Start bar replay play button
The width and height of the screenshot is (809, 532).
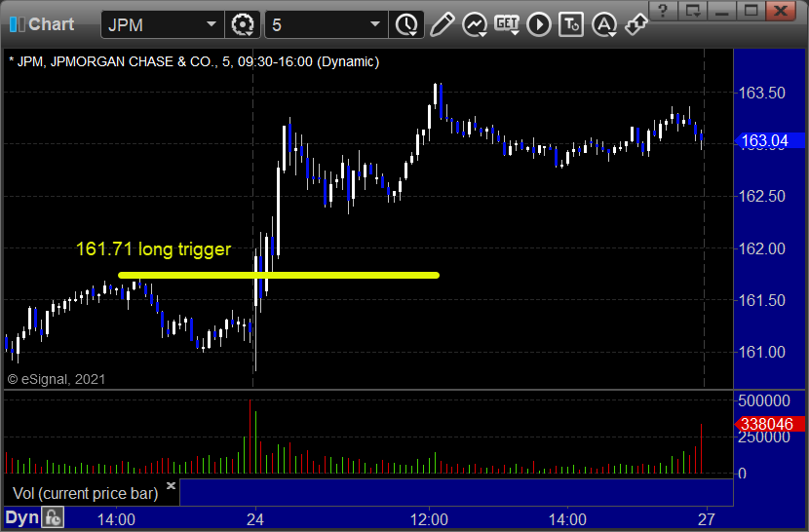coord(539,24)
